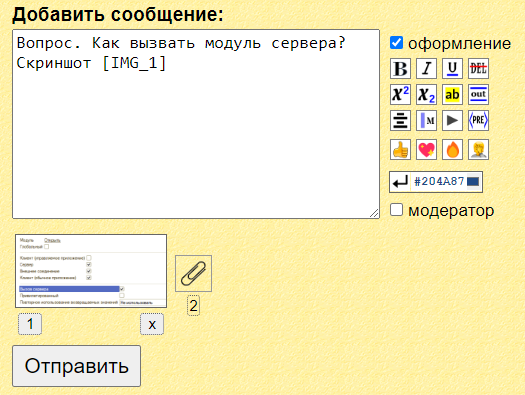
Task: Insert subscript with X₂ icon
Action: 426,94
